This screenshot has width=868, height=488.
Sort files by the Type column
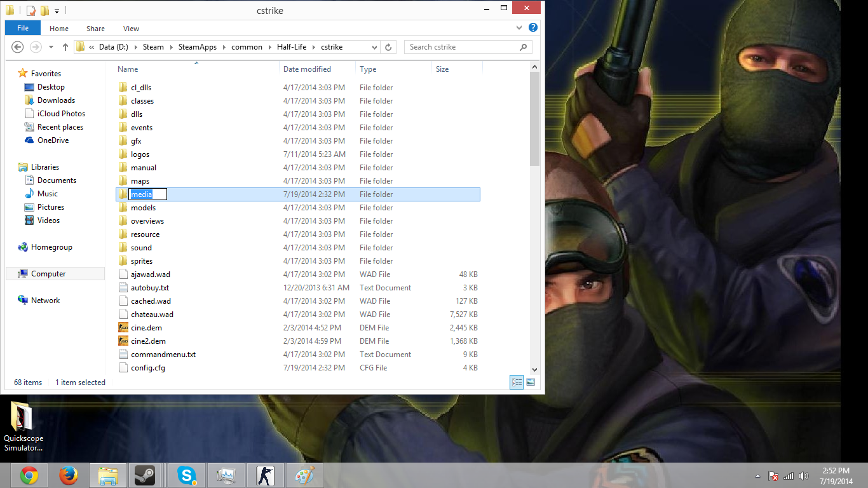(x=394, y=69)
